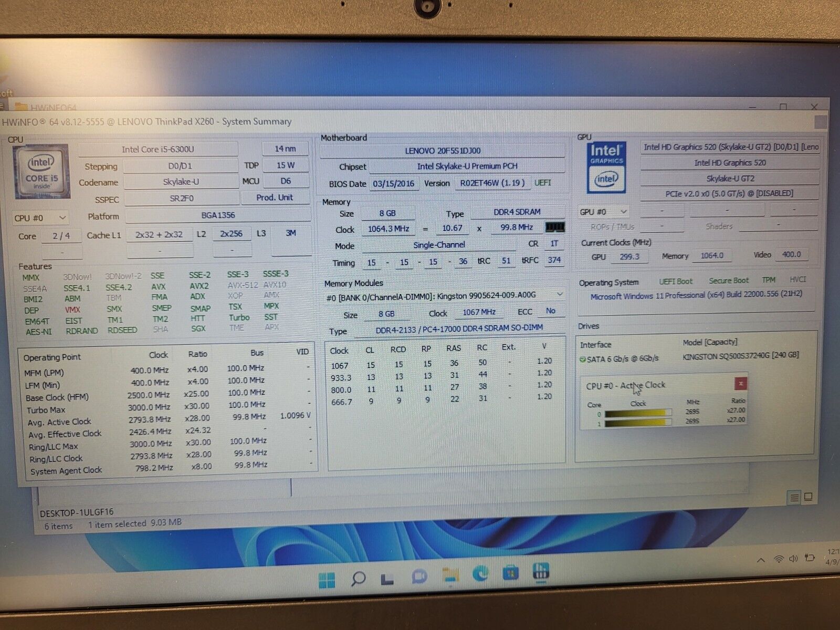Click the VMX feature flag

tap(72, 309)
